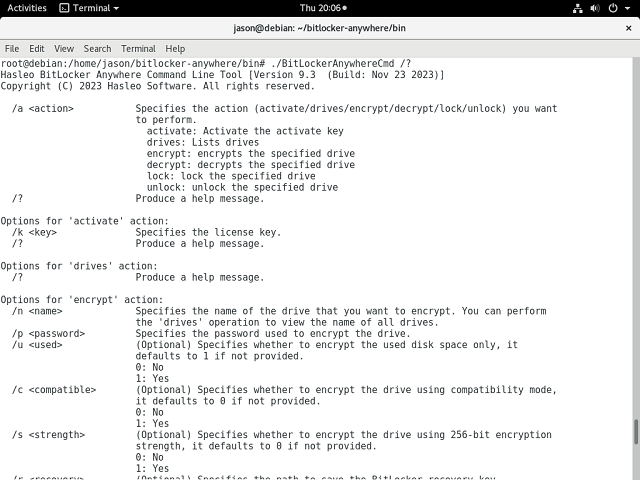This screenshot has width=640, height=480.
Task: Click the '/u <used>' option text
Action: pyautogui.click(x=37, y=345)
